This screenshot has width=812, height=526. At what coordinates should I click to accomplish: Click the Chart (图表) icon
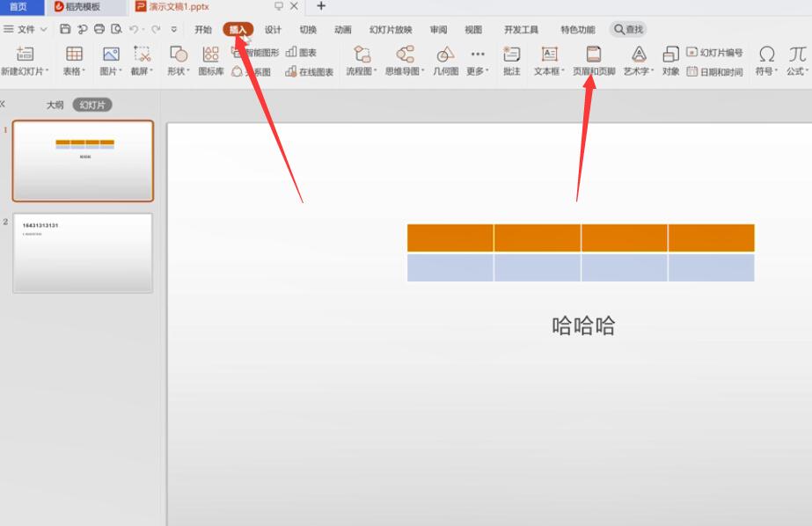coord(301,52)
